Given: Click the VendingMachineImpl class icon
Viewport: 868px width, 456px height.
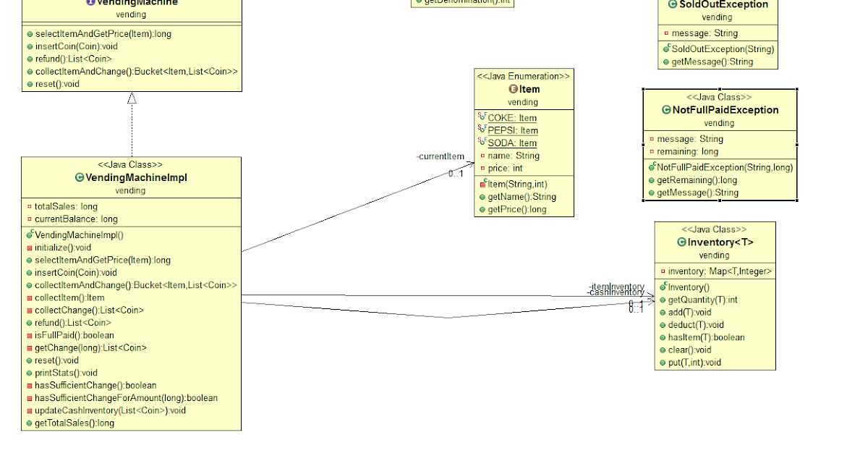Looking at the screenshot, I should click(80, 177).
